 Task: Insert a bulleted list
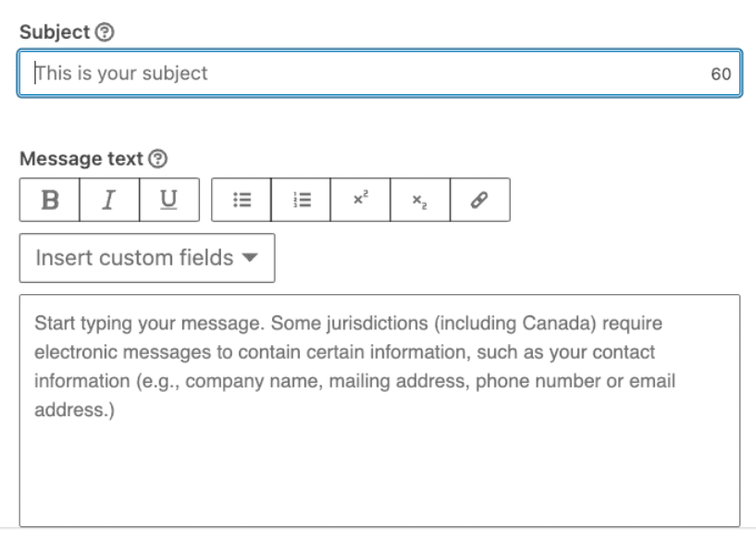[x=242, y=200]
